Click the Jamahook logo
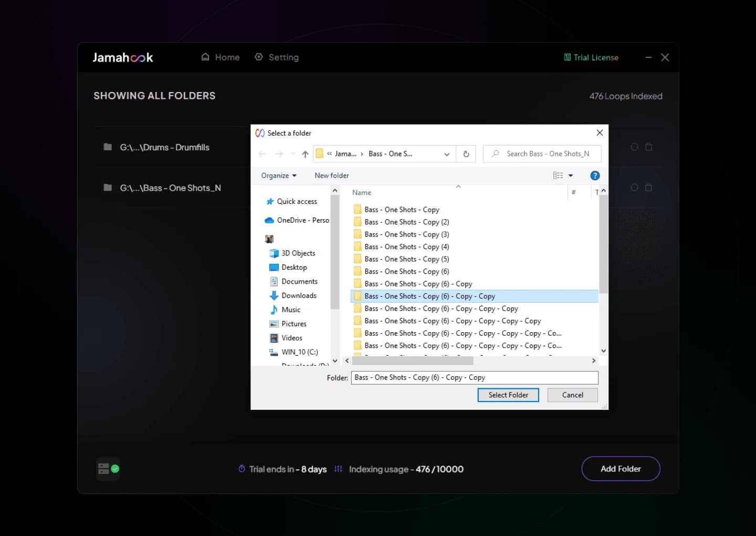 [122, 57]
